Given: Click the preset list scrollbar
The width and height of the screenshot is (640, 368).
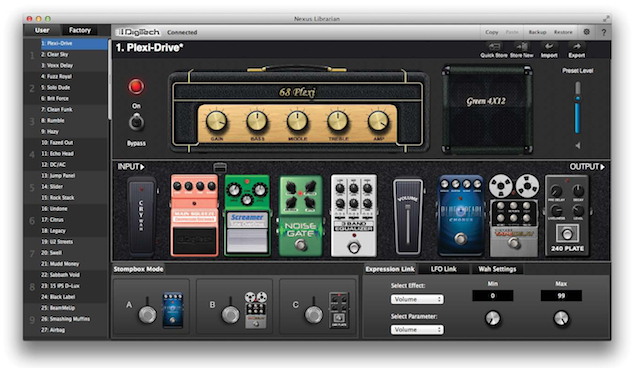Looking at the screenshot, I should tap(109, 80).
